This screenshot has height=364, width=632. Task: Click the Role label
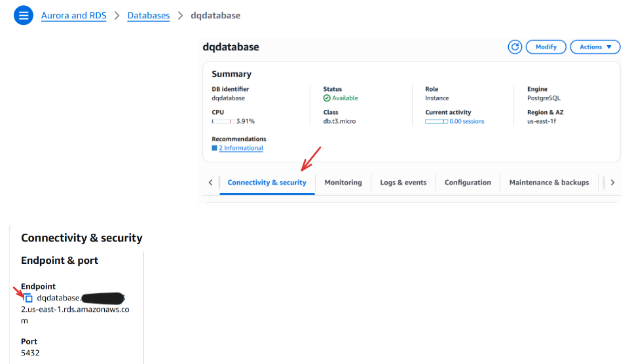coord(432,89)
